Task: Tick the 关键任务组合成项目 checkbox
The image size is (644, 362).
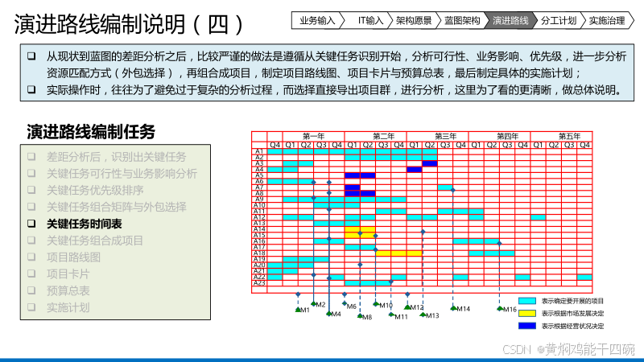Action: 31,241
